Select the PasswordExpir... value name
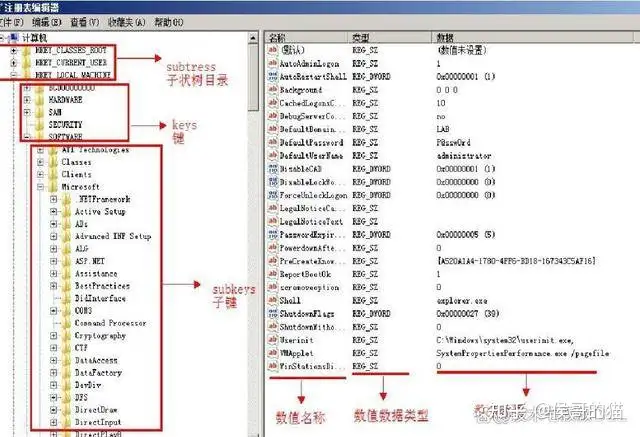 [x=312, y=235]
